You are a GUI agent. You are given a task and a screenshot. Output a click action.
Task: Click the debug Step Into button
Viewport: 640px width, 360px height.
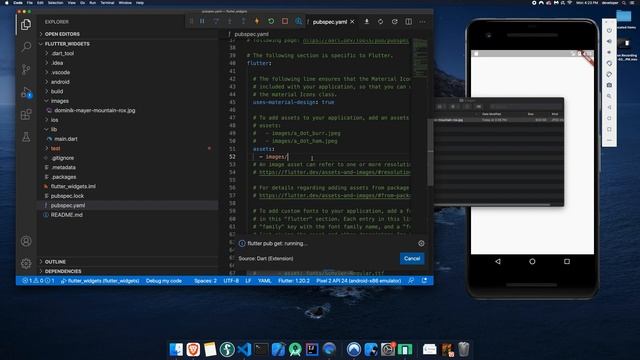point(230,21)
